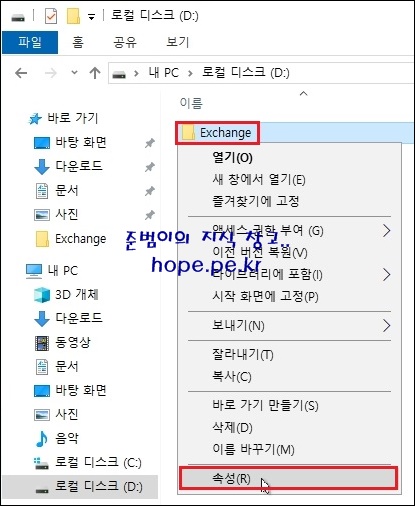Sort by the 이름 column header

click(x=191, y=103)
